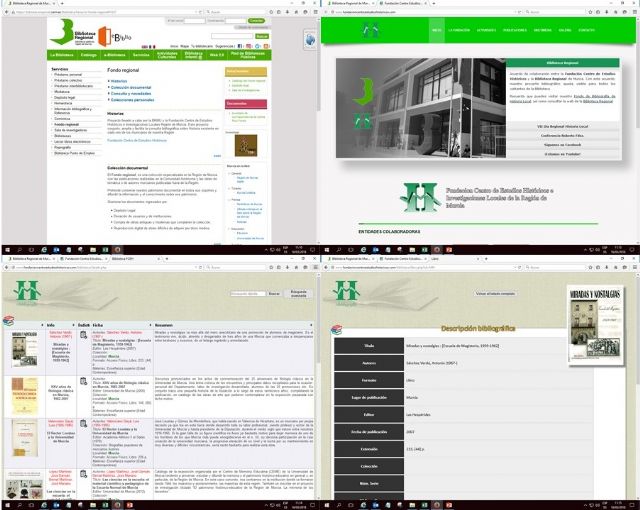640x510 pixels.
Task: Open Catálogo in green navigation bar
Action: coord(89,55)
